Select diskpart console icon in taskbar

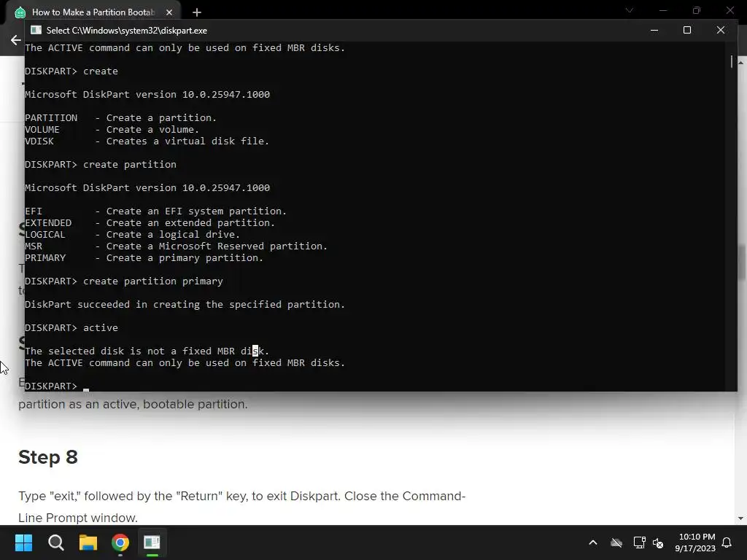(x=152, y=542)
